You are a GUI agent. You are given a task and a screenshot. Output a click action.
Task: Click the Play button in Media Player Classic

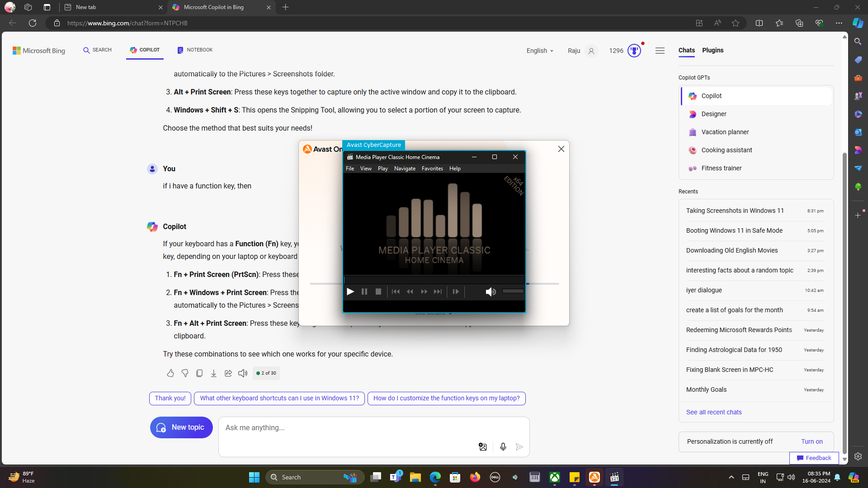(350, 292)
